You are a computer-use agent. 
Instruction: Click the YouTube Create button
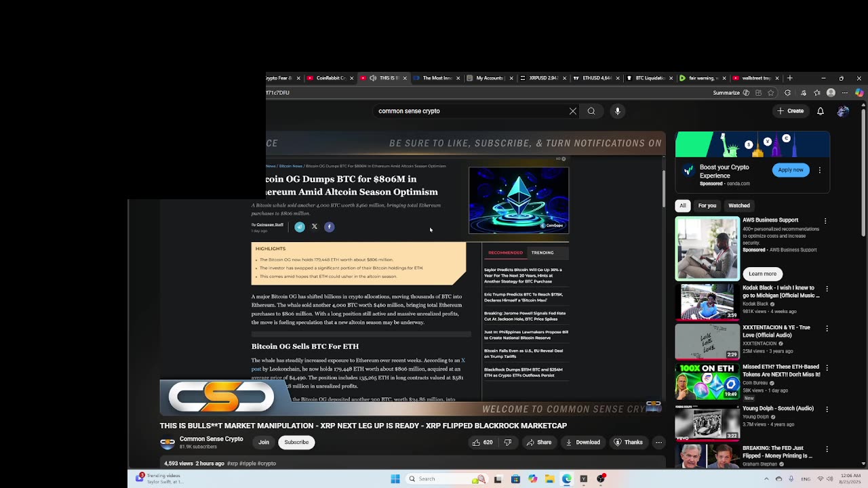(x=791, y=111)
